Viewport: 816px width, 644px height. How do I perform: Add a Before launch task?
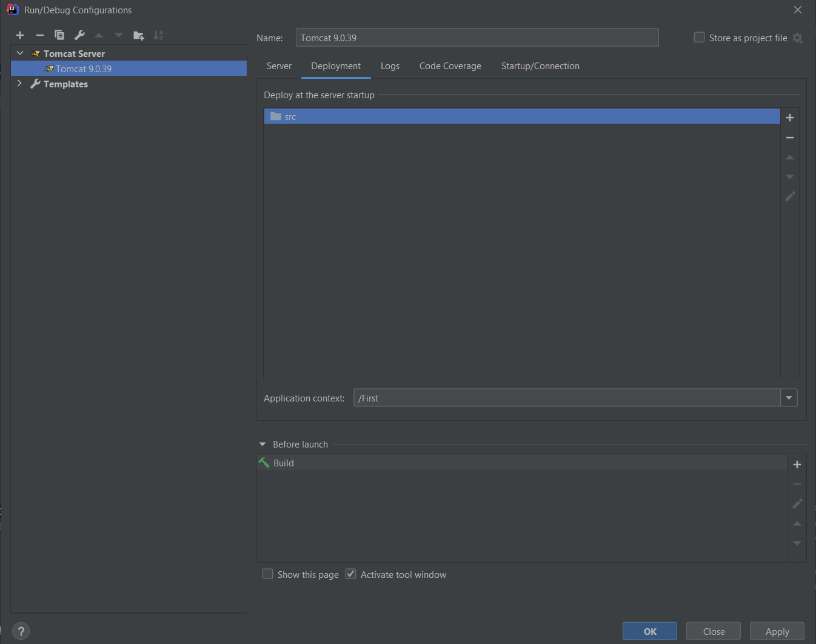pos(797,465)
